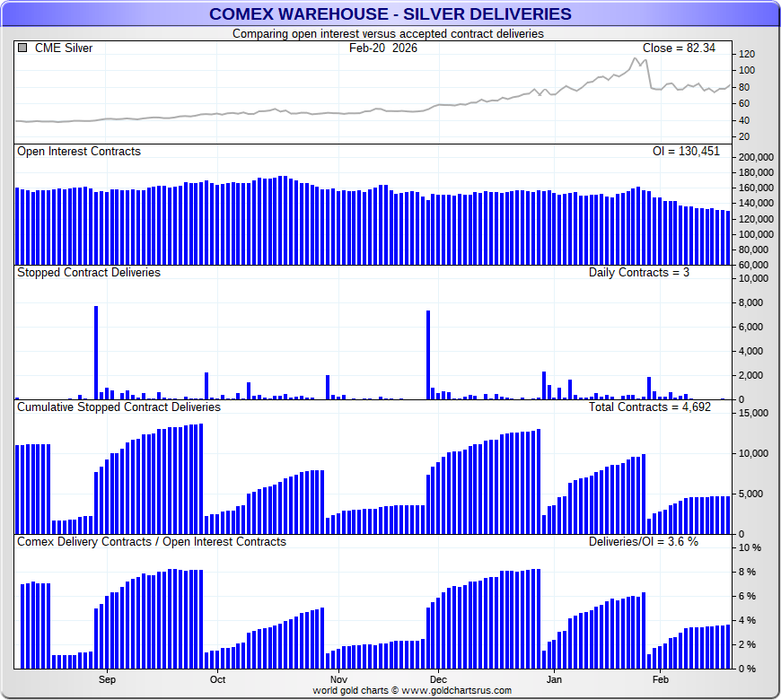The image size is (781, 700).
Task: Click the Daily Contracts = 3 readout
Action: (638, 272)
